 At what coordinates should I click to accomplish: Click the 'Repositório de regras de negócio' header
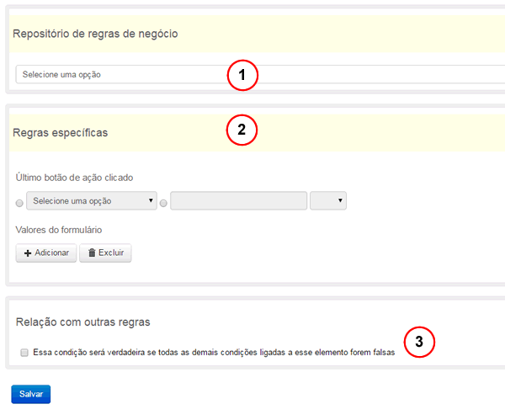[x=94, y=34]
